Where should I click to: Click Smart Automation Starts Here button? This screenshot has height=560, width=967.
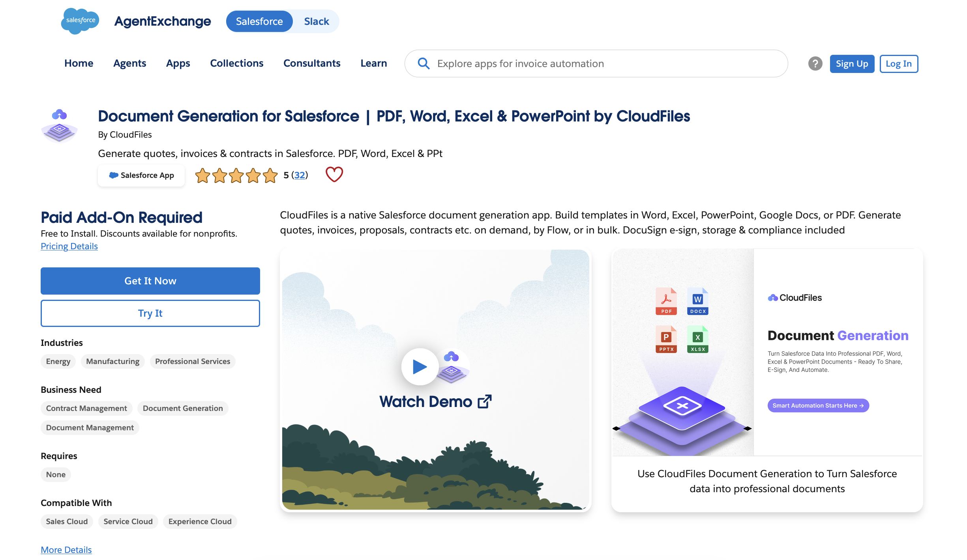pos(818,405)
